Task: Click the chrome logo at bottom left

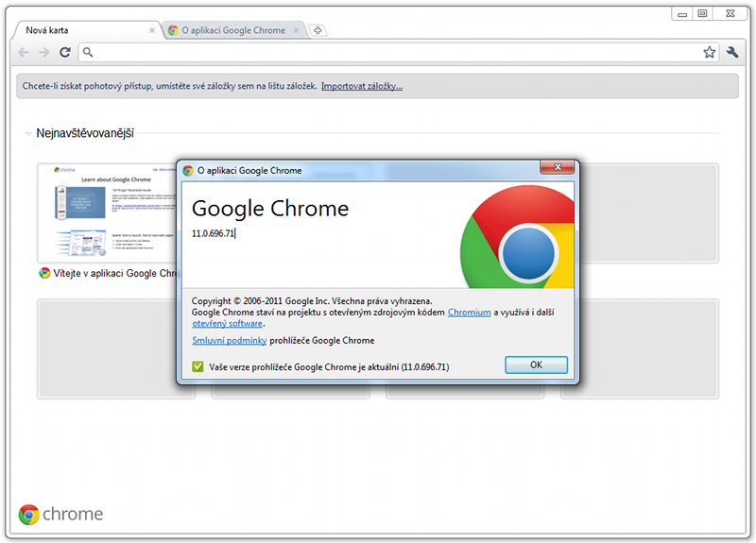Action: click(60, 514)
